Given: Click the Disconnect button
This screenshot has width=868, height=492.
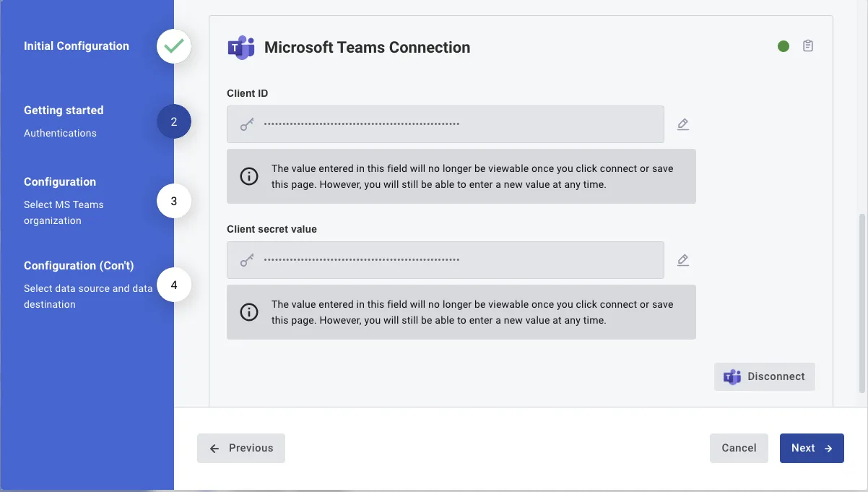Looking at the screenshot, I should pyautogui.click(x=765, y=376).
